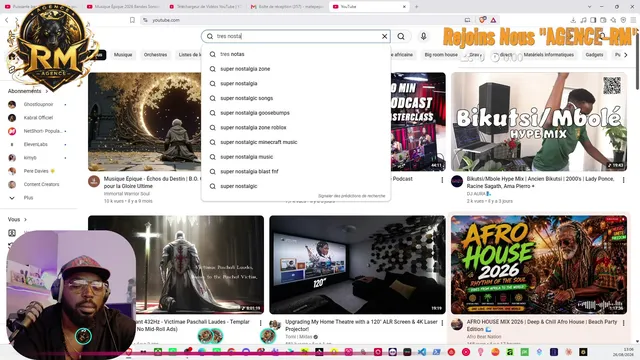The image size is (640, 360).
Task: Open the Amazon 'a' taskbar icon
Action: (510, 352)
